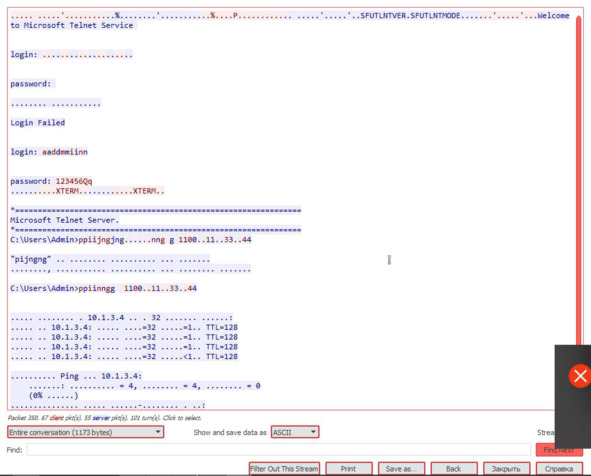Click the SFUTLNTVER.SFUTLNTMODE text in first line

coord(410,15)
